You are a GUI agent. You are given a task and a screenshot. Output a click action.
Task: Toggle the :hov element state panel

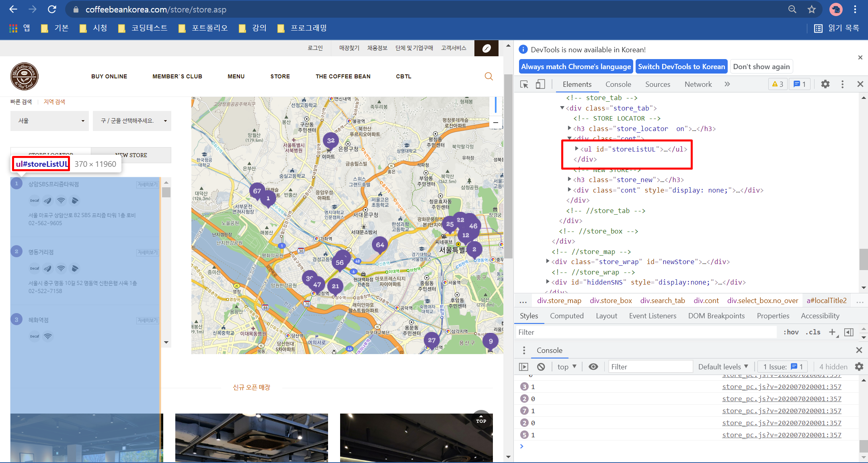791,332
